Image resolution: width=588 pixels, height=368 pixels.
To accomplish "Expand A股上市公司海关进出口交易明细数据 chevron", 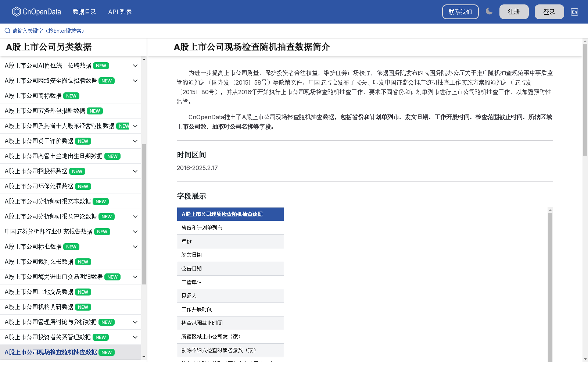I will pos(135,277).
